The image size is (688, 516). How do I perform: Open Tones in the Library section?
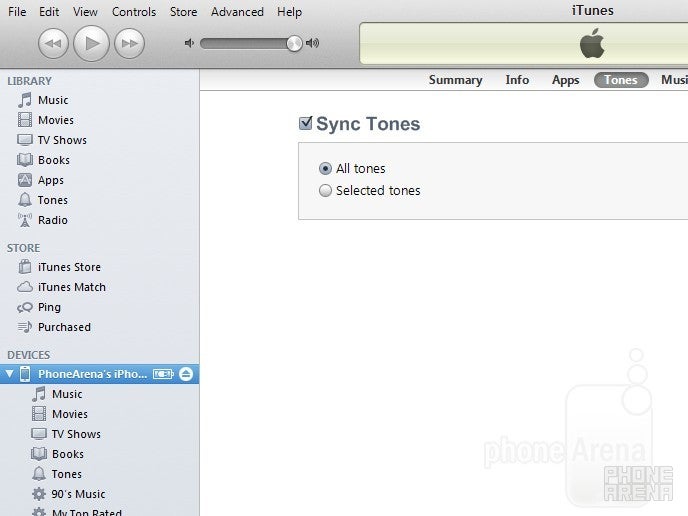[43, 200]
